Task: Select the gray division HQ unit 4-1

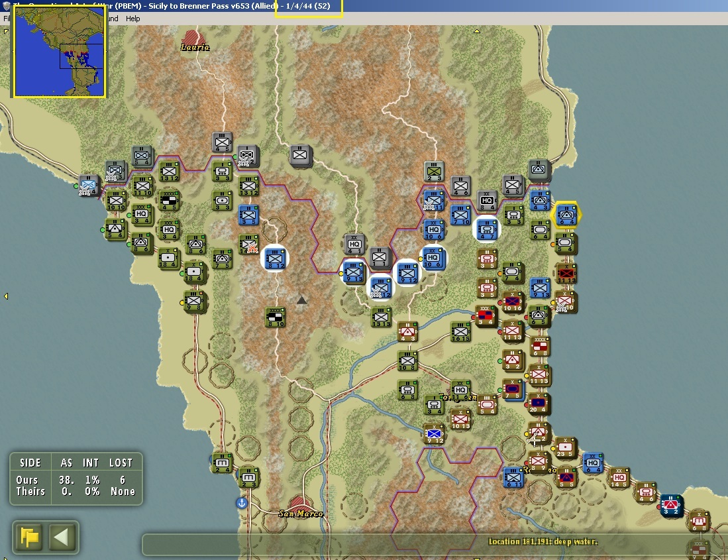Action: pyautogui.click(x=354, y=245)
